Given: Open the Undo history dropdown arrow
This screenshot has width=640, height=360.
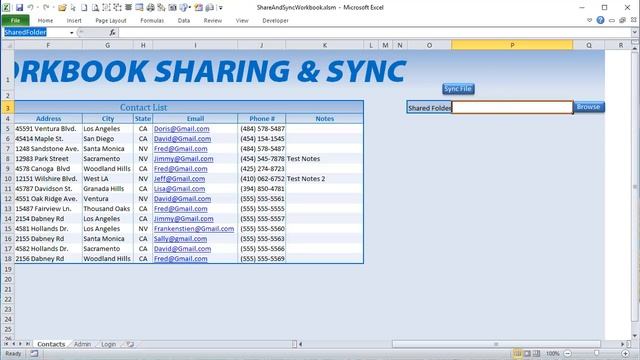Looking at the screenshot, I should pyautogui.click(x=37, y=7).
